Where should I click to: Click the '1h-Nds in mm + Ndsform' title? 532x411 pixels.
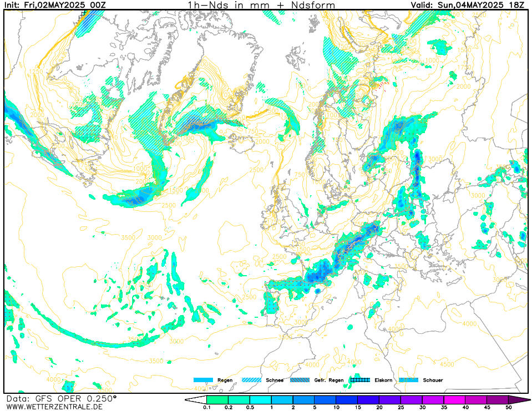click(x=262, y=5)
